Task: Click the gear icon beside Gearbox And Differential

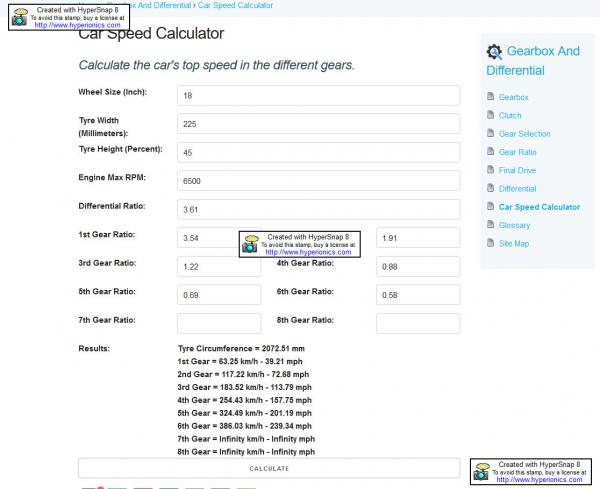Action: coord(494,52)
